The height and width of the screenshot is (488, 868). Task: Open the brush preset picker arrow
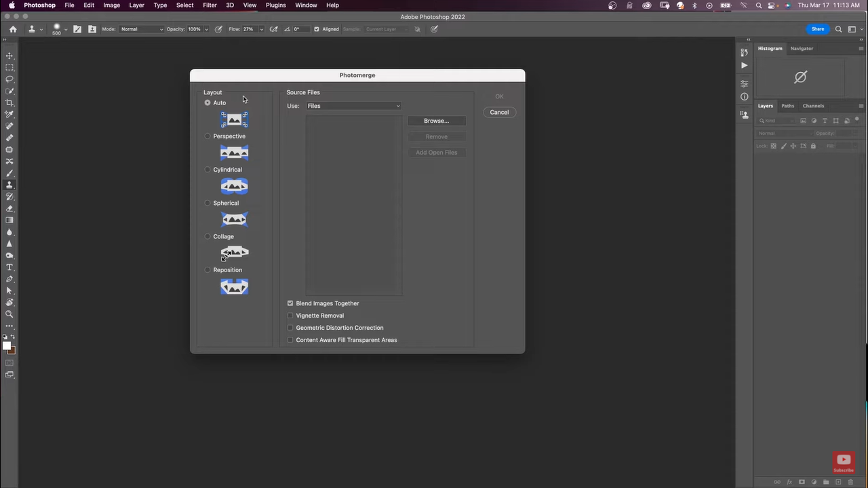66,30
